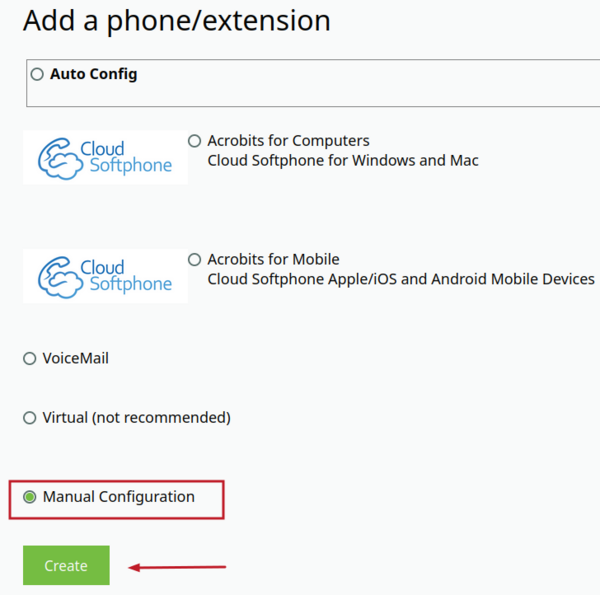Select the Auto Config radio button
600x595 pixels.
tap(38, 74)
